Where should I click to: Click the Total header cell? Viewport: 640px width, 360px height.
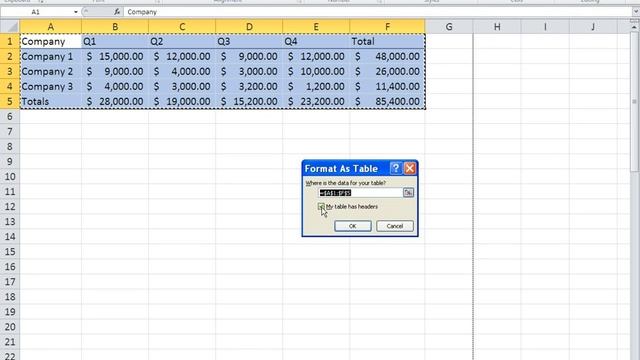pyautogui.click(x=387, y=42)
